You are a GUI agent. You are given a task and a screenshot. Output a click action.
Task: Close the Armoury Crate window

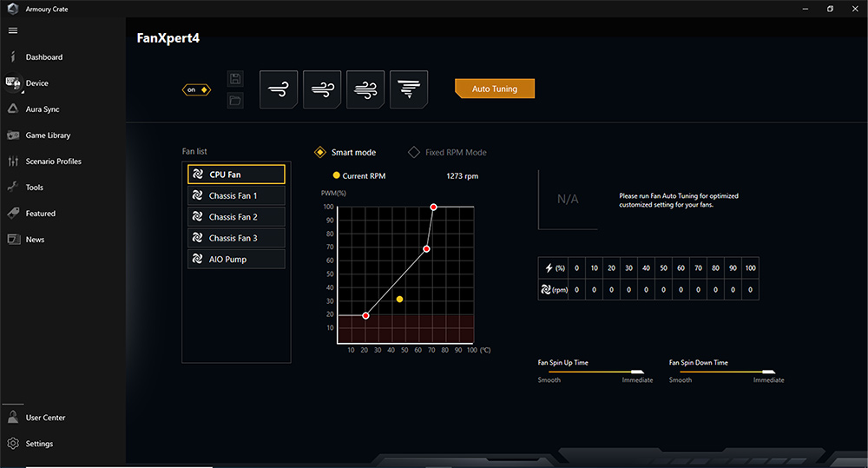[855, 9]
